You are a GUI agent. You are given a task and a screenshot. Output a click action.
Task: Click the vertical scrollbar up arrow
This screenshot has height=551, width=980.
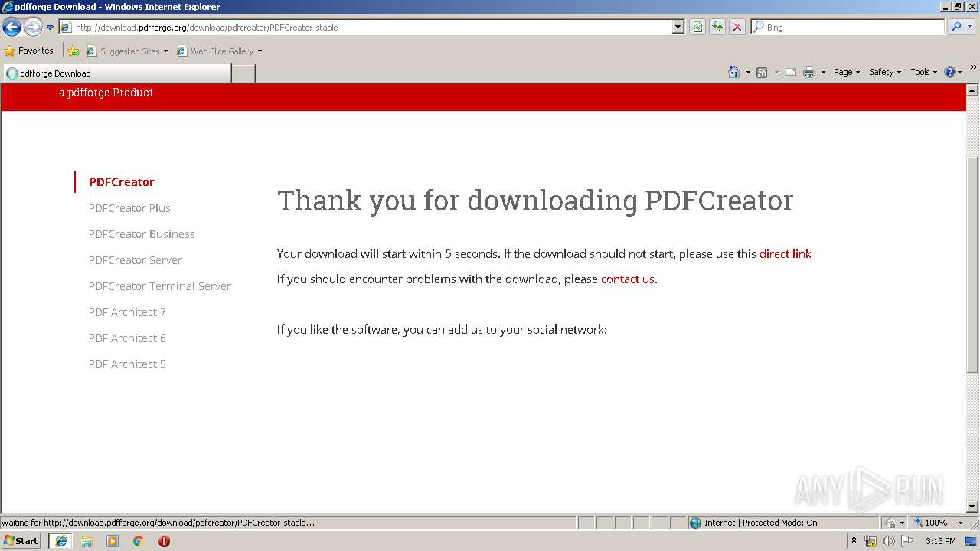click(972, 90)
